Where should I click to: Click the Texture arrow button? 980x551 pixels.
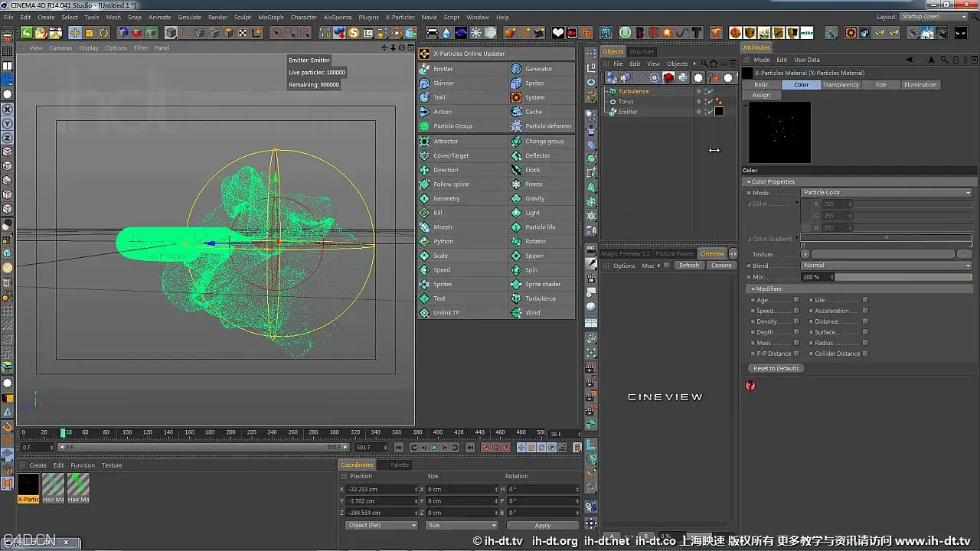805,254
